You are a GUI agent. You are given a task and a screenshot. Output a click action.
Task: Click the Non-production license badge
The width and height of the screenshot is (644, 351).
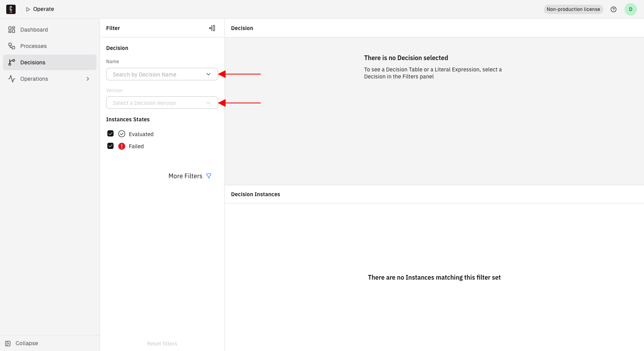pos(573,9)
